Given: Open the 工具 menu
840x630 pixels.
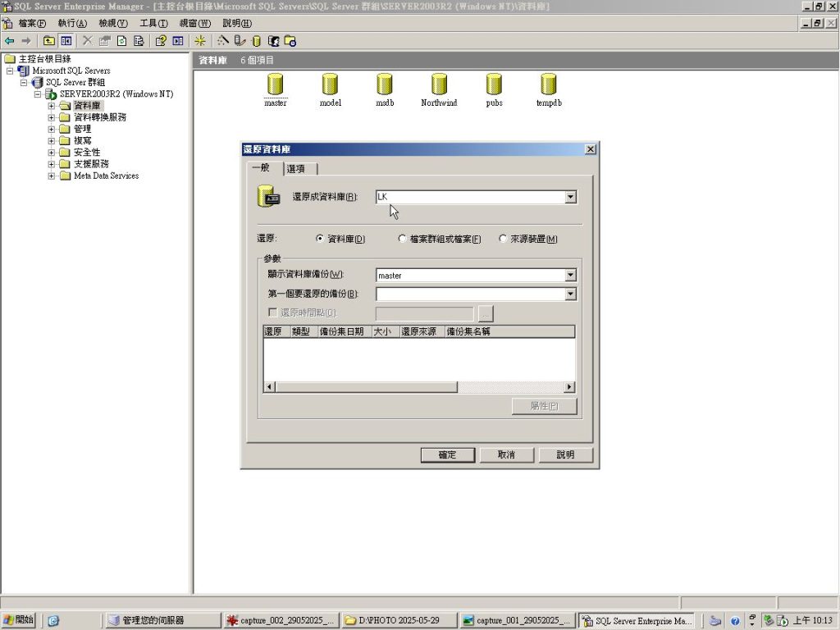Looking at the screenshot, I should (153, 23).
